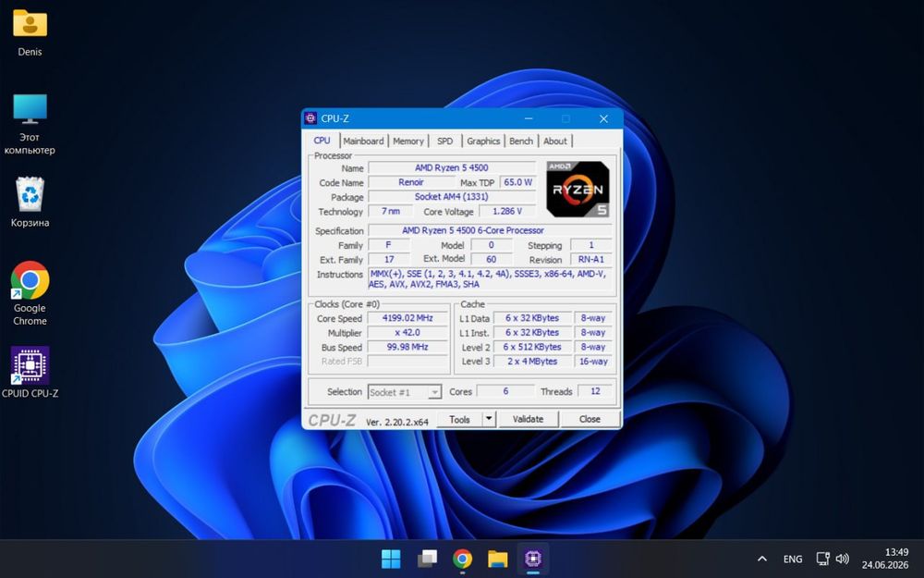Click the Package value Socket AM4 (1331)
The height and width of the screenshot is (578, 924).
click(452, 196)
